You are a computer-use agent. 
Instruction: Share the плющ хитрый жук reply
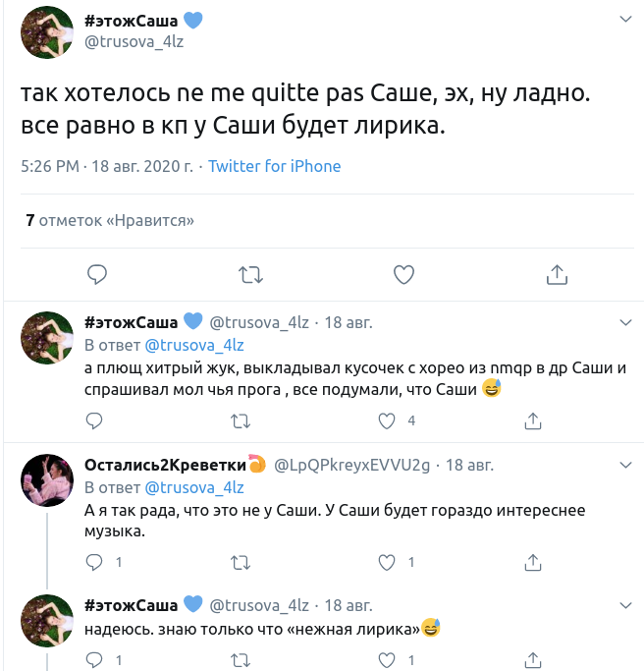(x=533, y=420)
